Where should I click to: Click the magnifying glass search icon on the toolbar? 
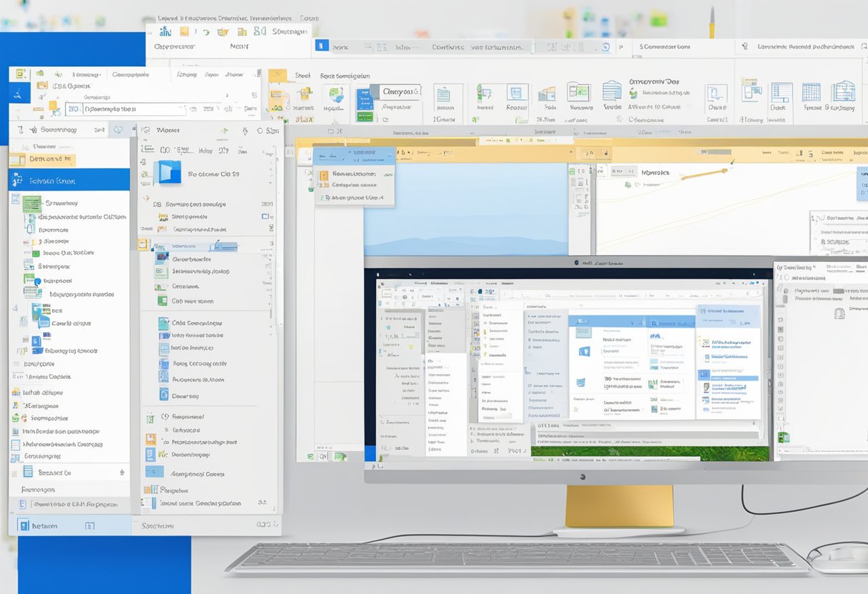(606, 46)
